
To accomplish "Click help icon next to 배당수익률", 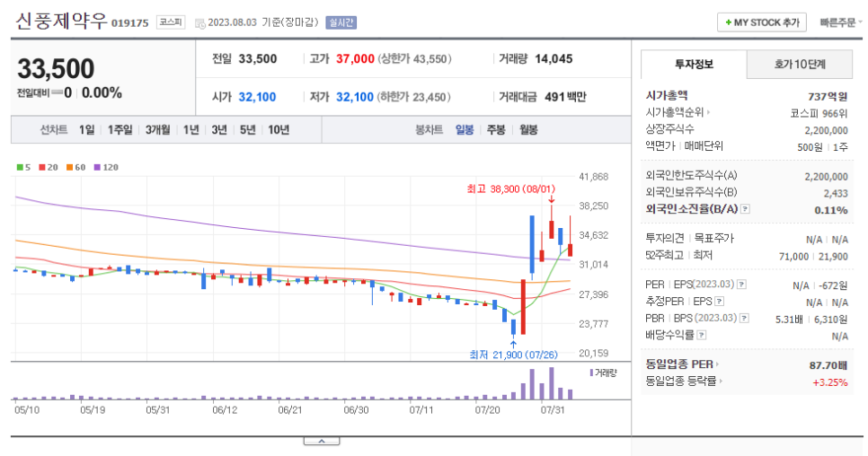I will [x=702, y=335].
